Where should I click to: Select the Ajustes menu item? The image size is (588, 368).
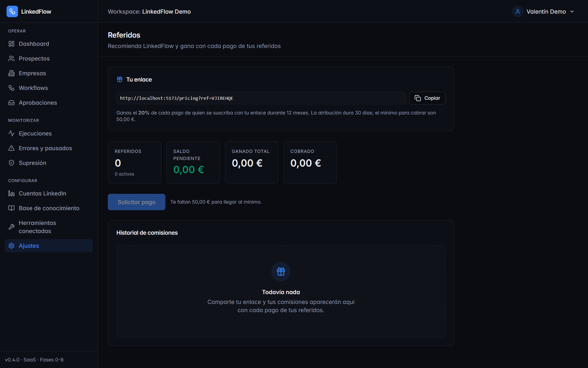pyautogui.click(x=49, y=246)
